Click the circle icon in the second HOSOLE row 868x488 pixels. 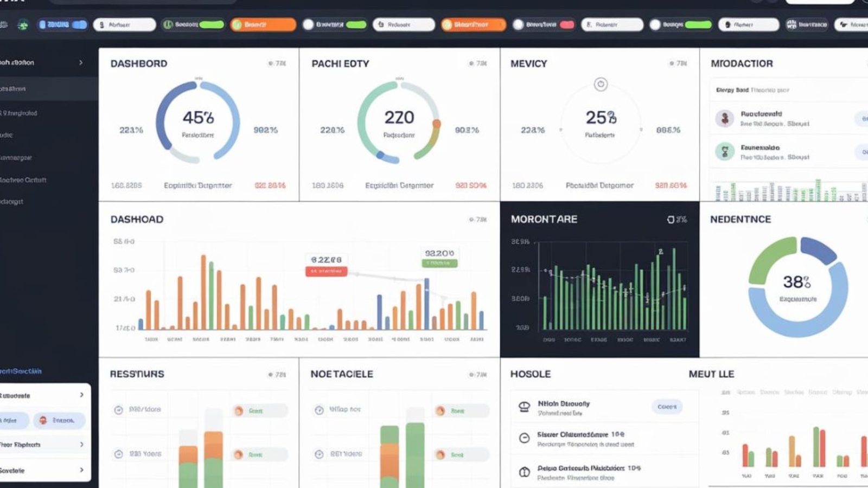524,438
